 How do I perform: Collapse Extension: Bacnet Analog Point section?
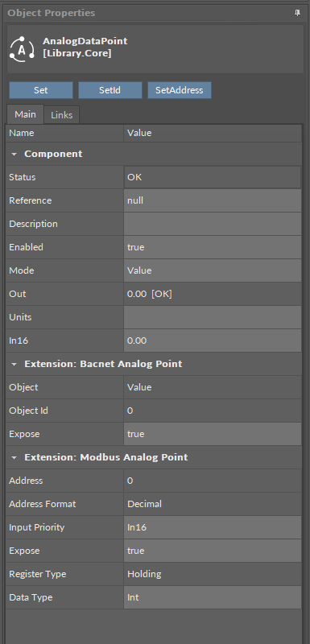[14, 365]
